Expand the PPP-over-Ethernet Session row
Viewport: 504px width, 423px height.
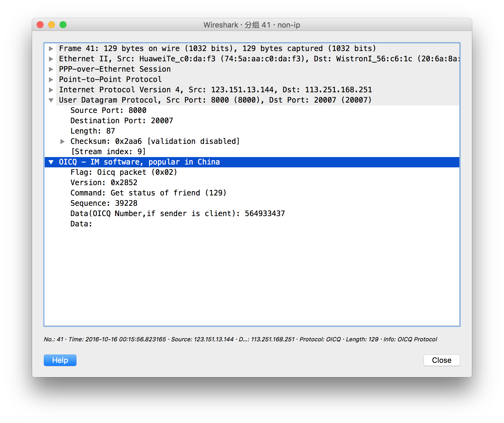point(51,69)
